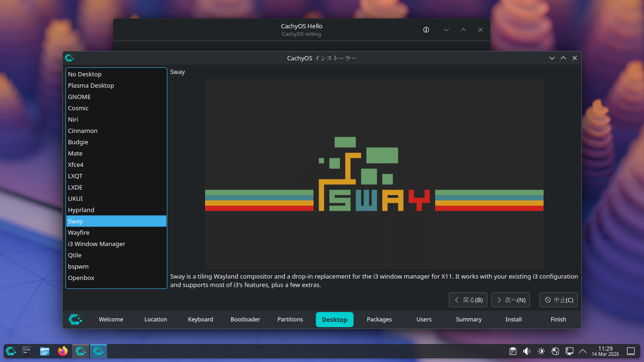The width and height of the screenshot is (644, 362).
Task: Click the Bootloader step
Action: pyautogui.click(x=245, y=320)
